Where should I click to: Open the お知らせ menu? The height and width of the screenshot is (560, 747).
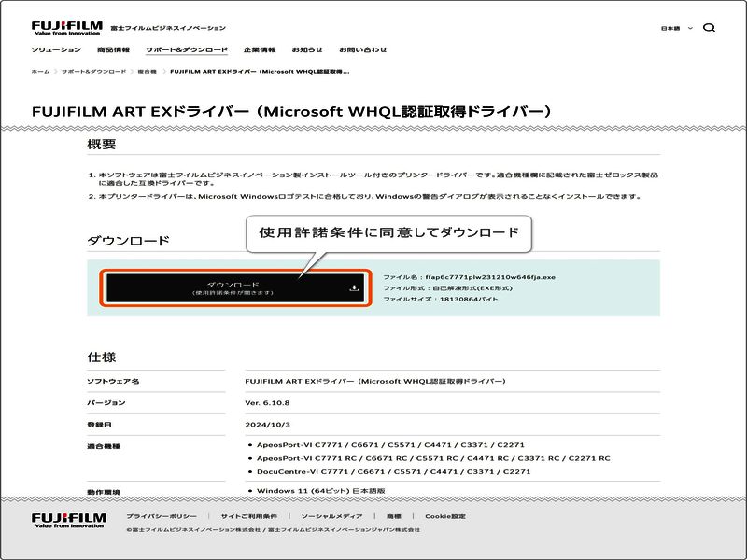pos(307,49)
